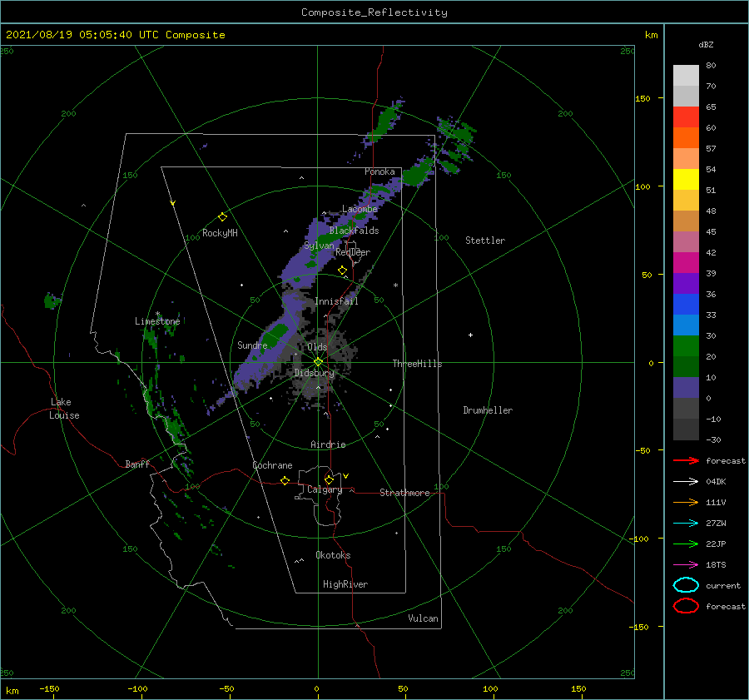This screenshot has width=749, height=700.
Task: Click the Airdrie town label
Action: pos(328,444)
